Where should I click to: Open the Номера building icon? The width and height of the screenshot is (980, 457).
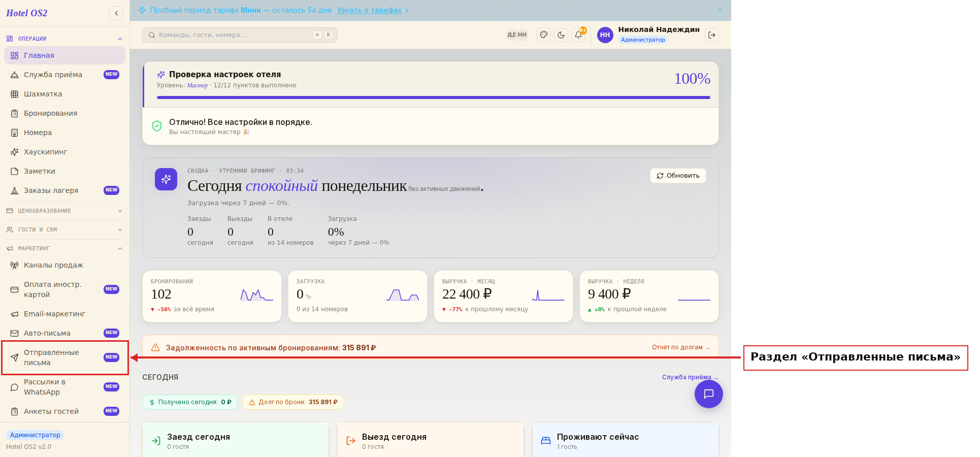coord(14,133)
